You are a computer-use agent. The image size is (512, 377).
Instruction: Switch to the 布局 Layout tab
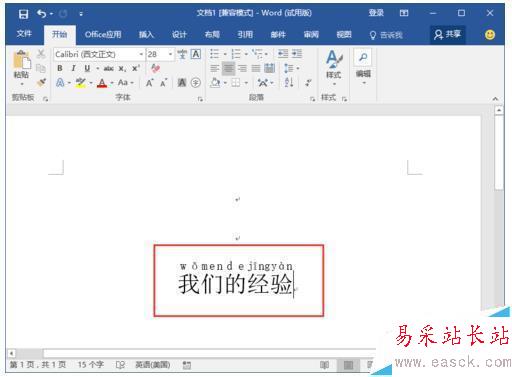click(x=212, y=35)
